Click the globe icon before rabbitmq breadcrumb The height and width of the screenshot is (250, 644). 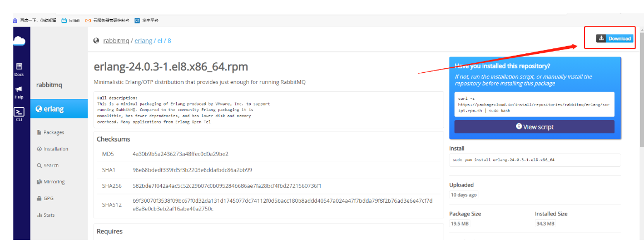coord(97,41)
